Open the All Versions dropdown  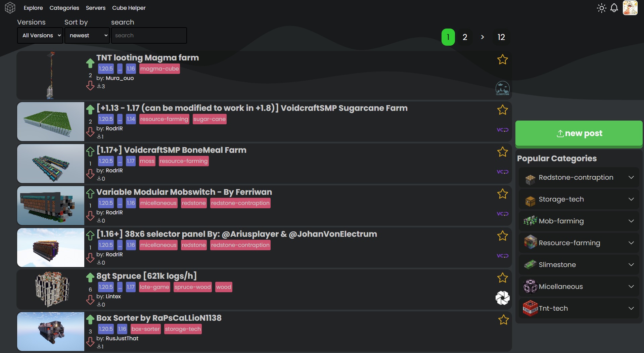(40, 36)
